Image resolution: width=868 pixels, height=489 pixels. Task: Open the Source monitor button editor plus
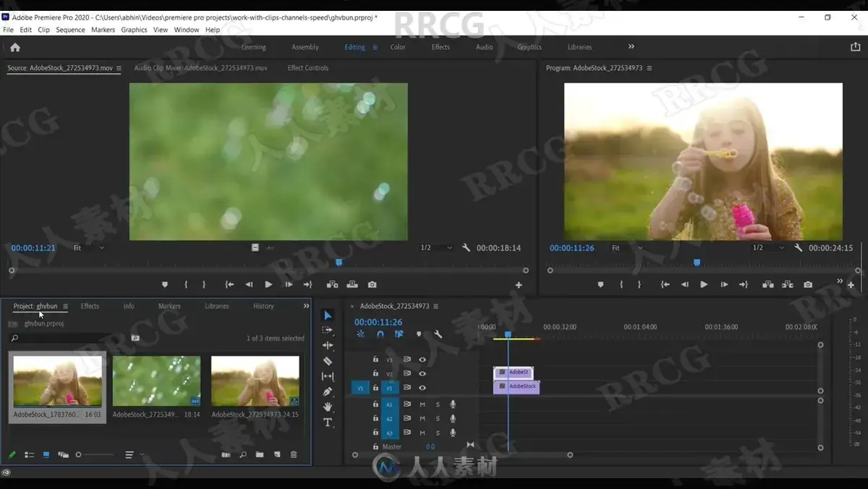pyautogui.click(x=519, y=285)
